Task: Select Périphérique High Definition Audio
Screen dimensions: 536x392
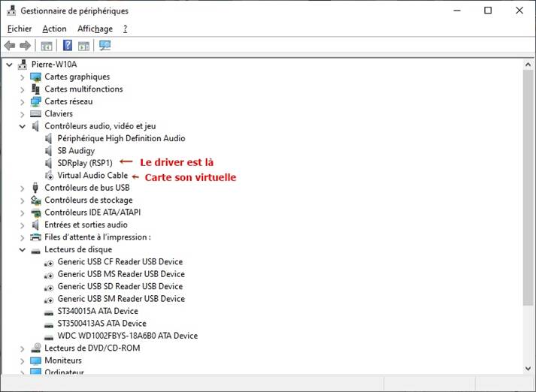Action: click(x=121, y=138)
